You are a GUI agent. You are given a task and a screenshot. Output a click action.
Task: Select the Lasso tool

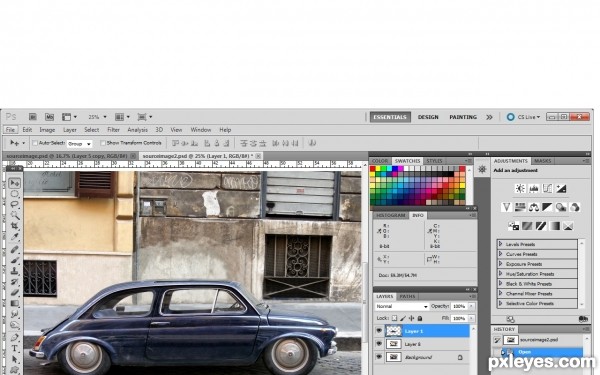(x=15, y=205)
